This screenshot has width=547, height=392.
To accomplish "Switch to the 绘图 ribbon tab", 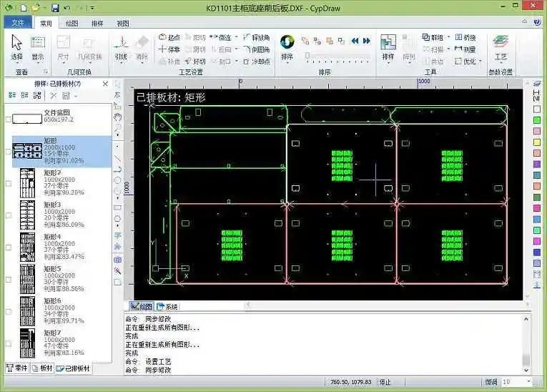I will [x=72, y=23].
